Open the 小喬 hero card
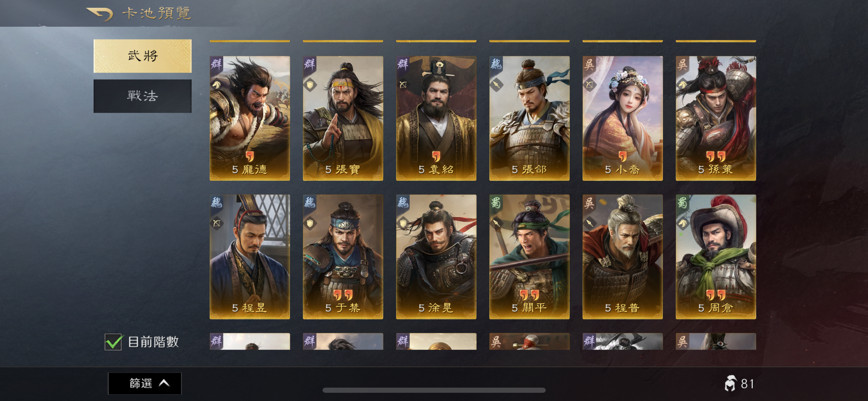The image size is (868, 401). click(623, 118)
